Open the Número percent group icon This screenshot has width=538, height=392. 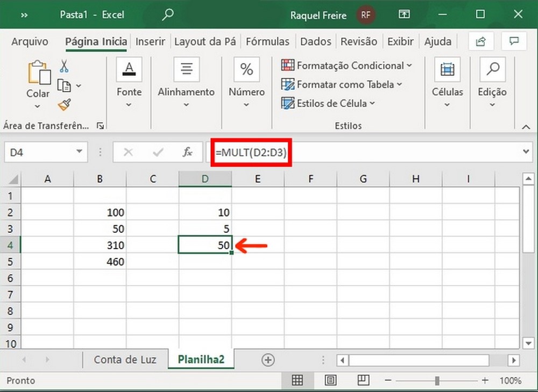pos(246,69)
